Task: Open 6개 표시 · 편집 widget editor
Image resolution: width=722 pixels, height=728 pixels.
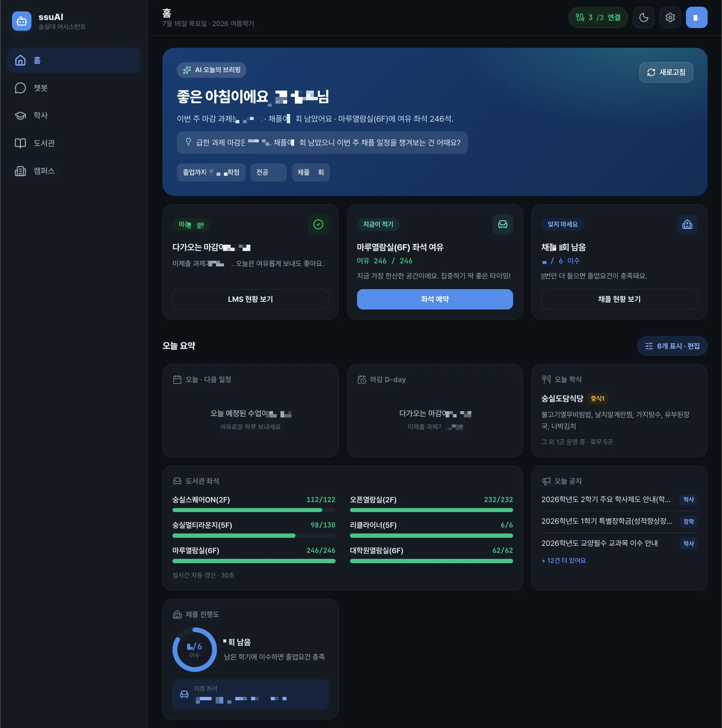Action: pyautogui.click(x=672, y=346)
